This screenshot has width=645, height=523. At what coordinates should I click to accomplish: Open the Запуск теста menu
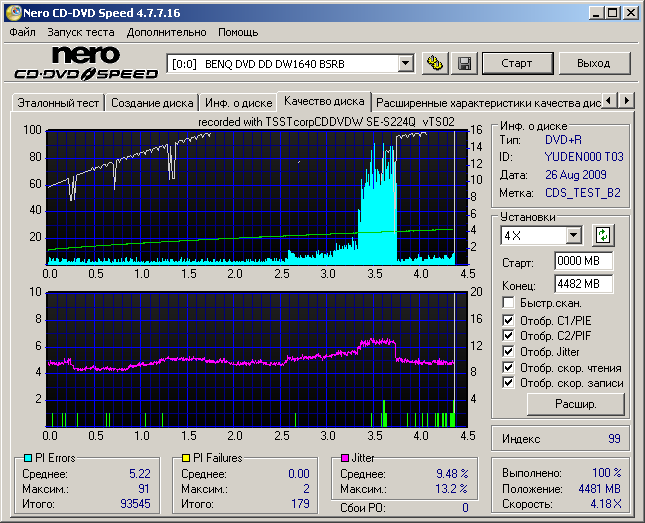click(81, 32)
